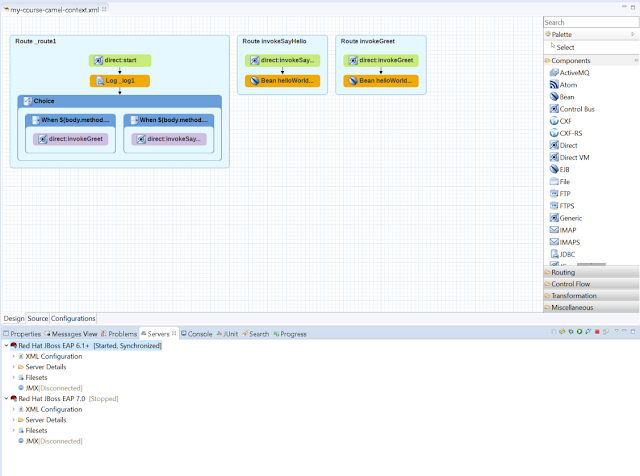Select Bean helloWorld node in Route invokeSayHello
This screenshot has width=640, height=476.
click(x=282, y=81)
